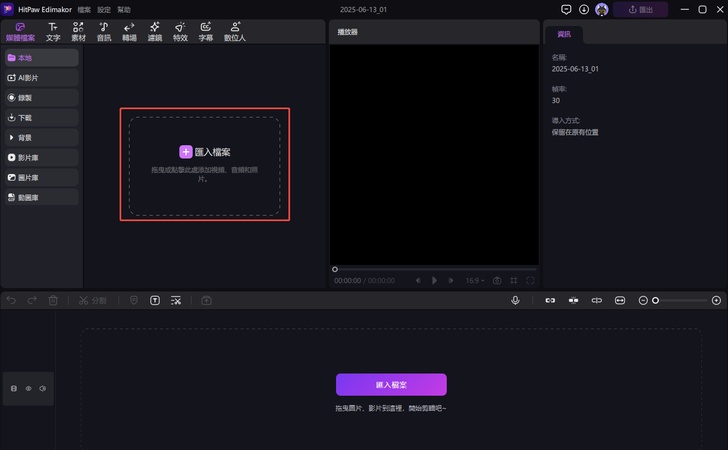Click the undo arrow in timeline toolbar
This screenshot has width=728, height=450.
click(11, 300)
